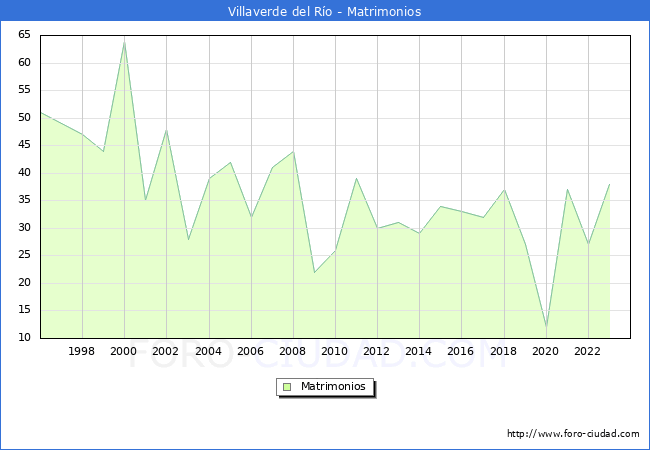This screenshot has width=650, height=450.
Task: Click the x-axis label 2016
Action: click(x=461, y=351)
